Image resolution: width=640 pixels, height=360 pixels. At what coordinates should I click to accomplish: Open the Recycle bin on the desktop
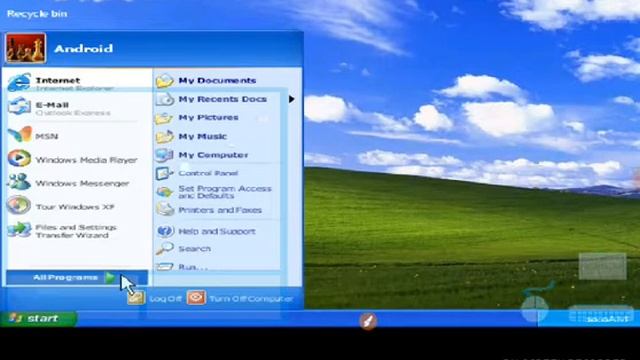coord(37,13)
